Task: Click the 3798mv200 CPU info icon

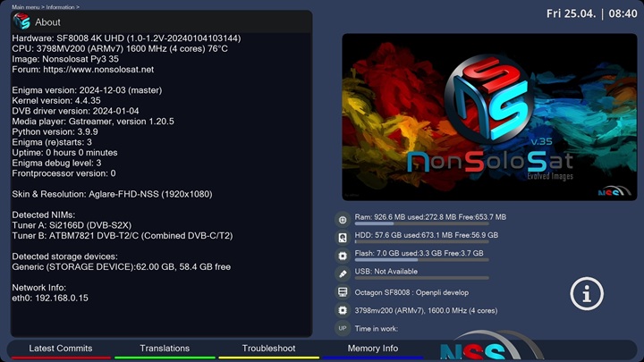Action: [x=342, y=310]
